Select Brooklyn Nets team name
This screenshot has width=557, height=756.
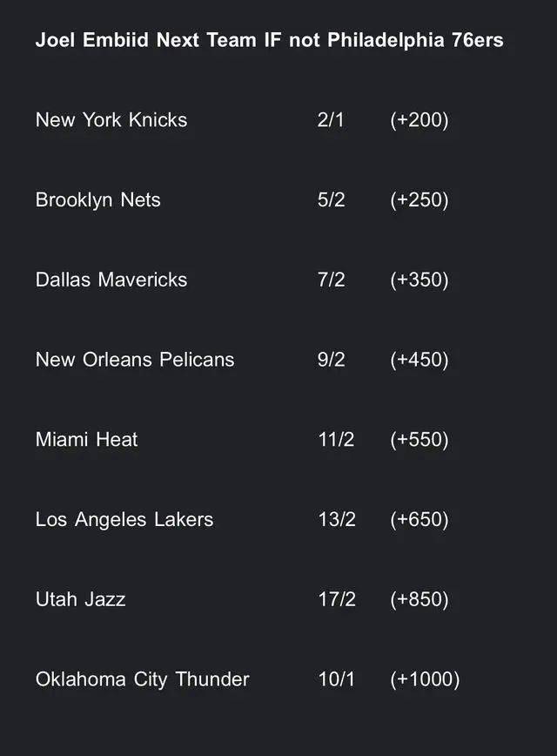tap(97, 200)
